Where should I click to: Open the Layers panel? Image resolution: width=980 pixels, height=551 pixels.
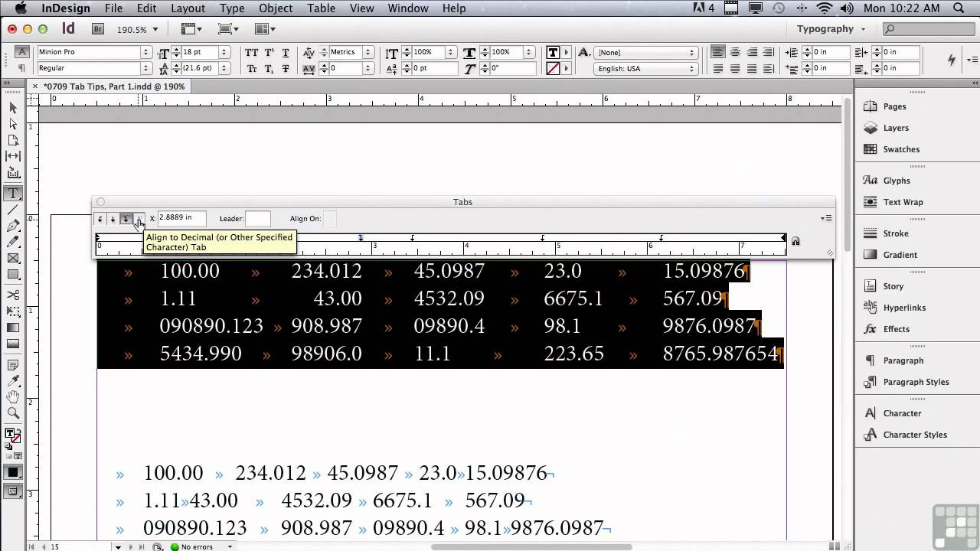(896, 128)
